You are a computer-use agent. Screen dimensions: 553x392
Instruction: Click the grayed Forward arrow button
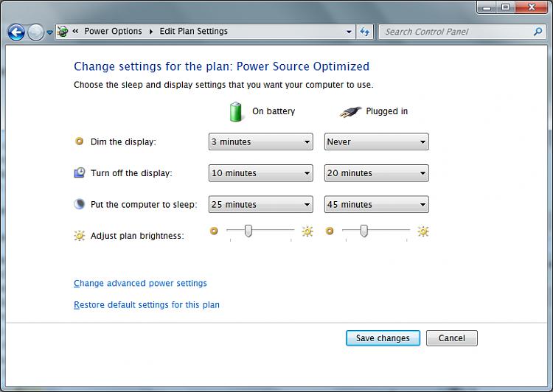point(35,32)
